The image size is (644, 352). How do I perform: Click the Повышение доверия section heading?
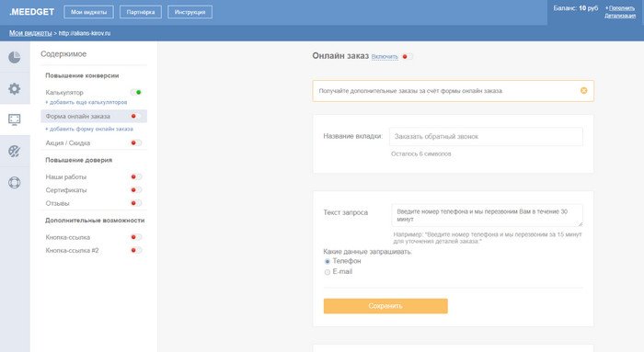coord(78,160)
